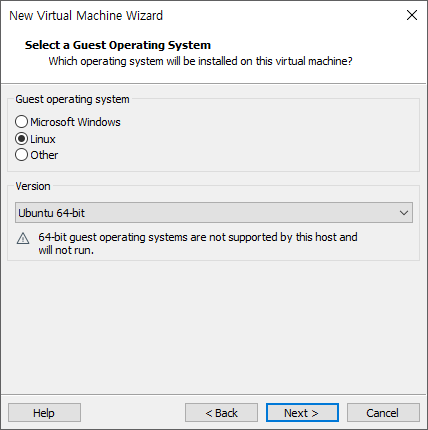Click the 'New Virtual Machine Wizard' window title
Screen dimensions: 428x430
tap(86, 16)
